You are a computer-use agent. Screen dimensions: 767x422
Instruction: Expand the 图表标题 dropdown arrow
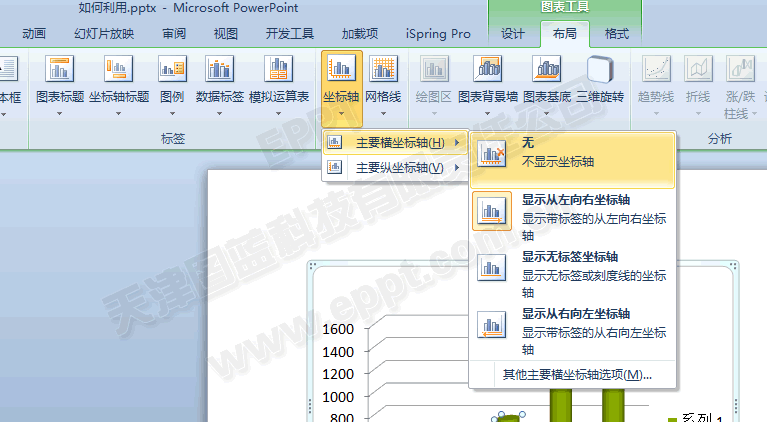pyautogui.click(x=60, y=113)
